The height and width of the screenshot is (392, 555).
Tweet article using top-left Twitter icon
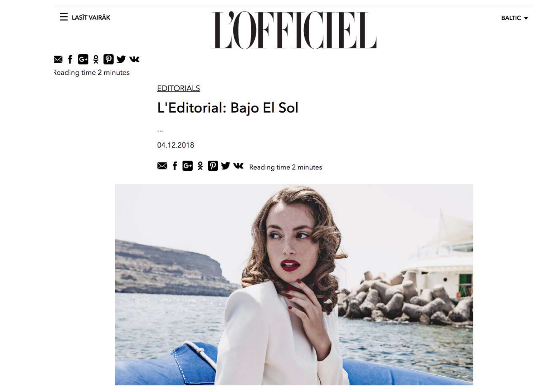pyautogui.click(x=121, y=59)
